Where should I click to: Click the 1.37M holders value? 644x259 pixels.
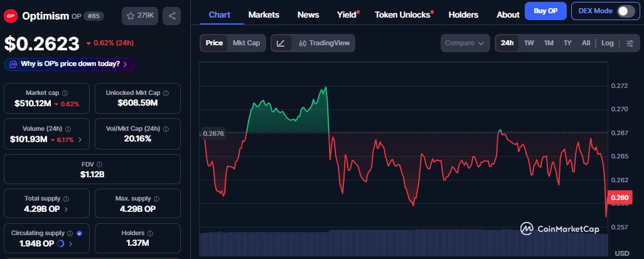tap(137, 243)
